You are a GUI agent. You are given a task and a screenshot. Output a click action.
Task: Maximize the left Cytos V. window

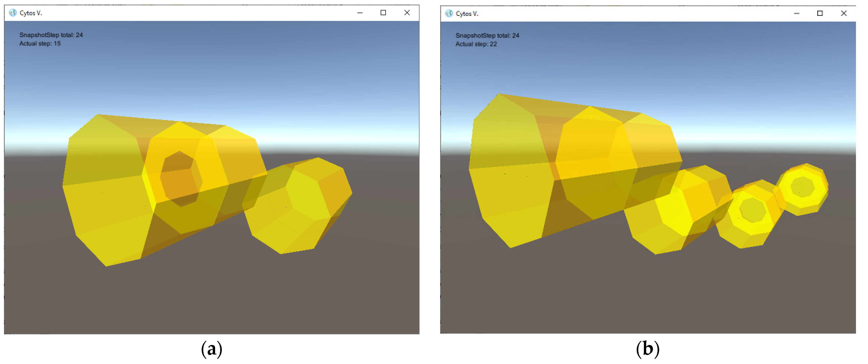pyautogui.click(x=383, y=13)
